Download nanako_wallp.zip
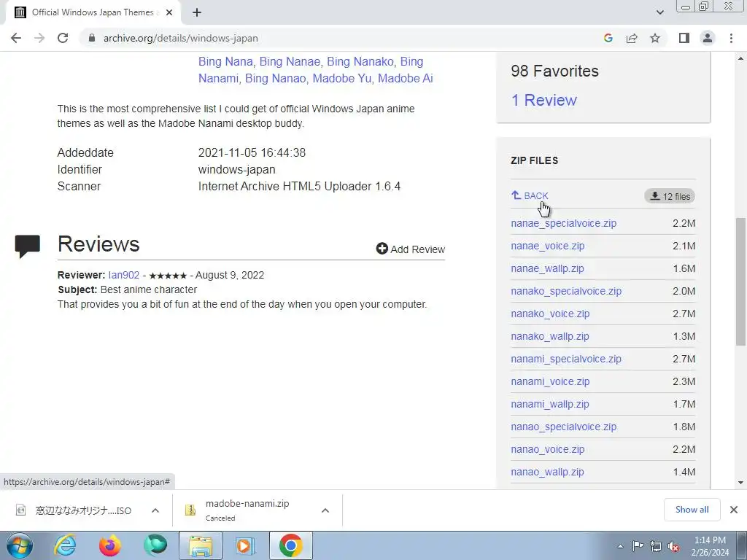Screen dimensions: 747x560 [550, 336]
